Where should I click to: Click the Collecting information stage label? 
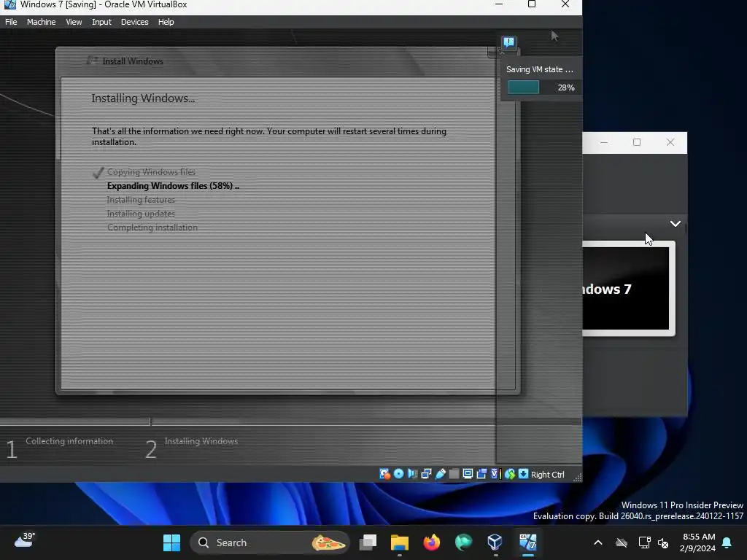click(x=69, y=441)
